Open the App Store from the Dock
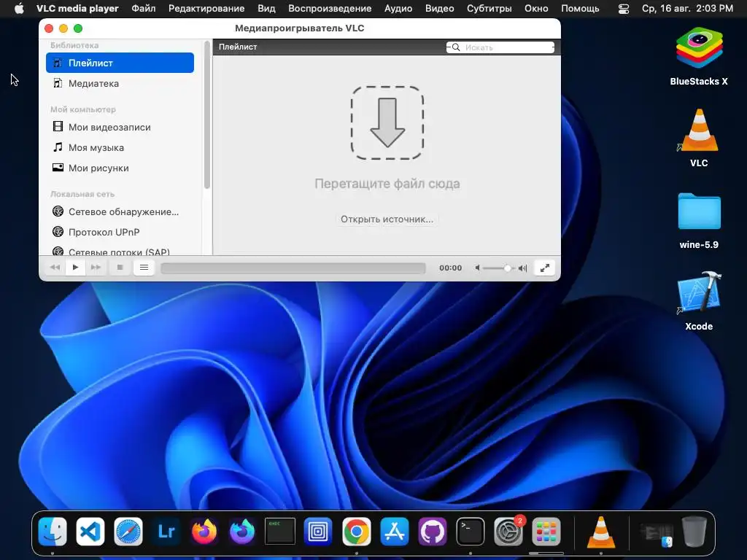This screenshot has height=560, width=747. pos(394,532)
